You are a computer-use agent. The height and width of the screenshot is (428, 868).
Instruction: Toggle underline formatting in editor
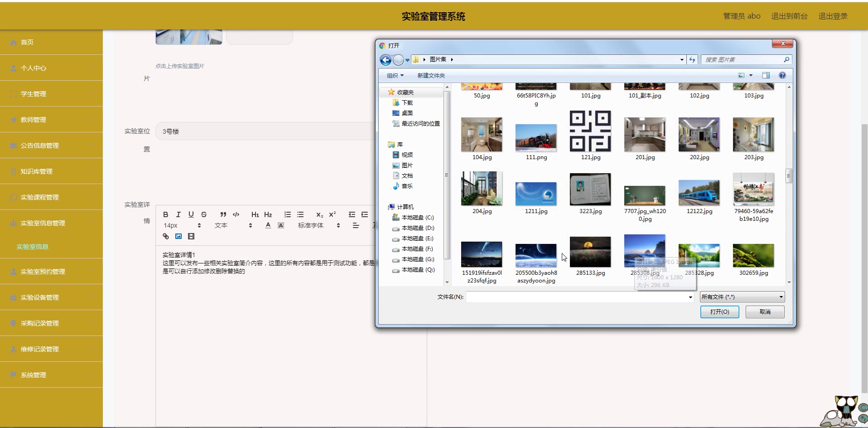(191, 214)
